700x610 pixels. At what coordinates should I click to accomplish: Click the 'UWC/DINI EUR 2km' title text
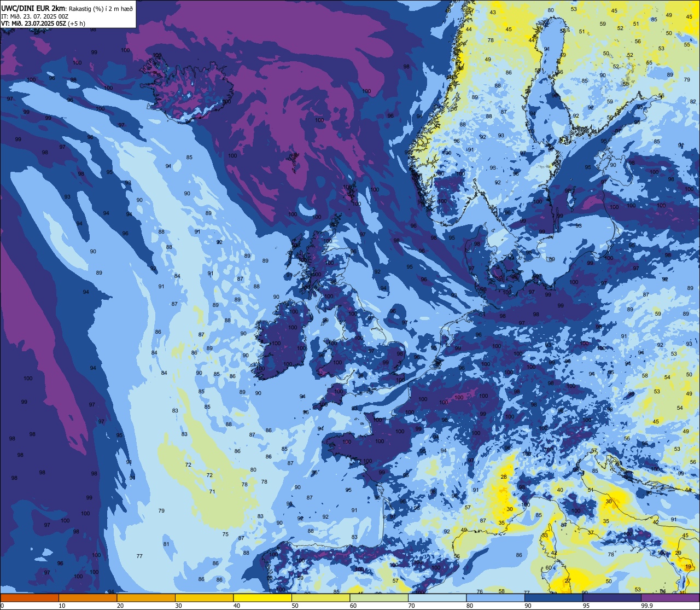click(33, 8)
